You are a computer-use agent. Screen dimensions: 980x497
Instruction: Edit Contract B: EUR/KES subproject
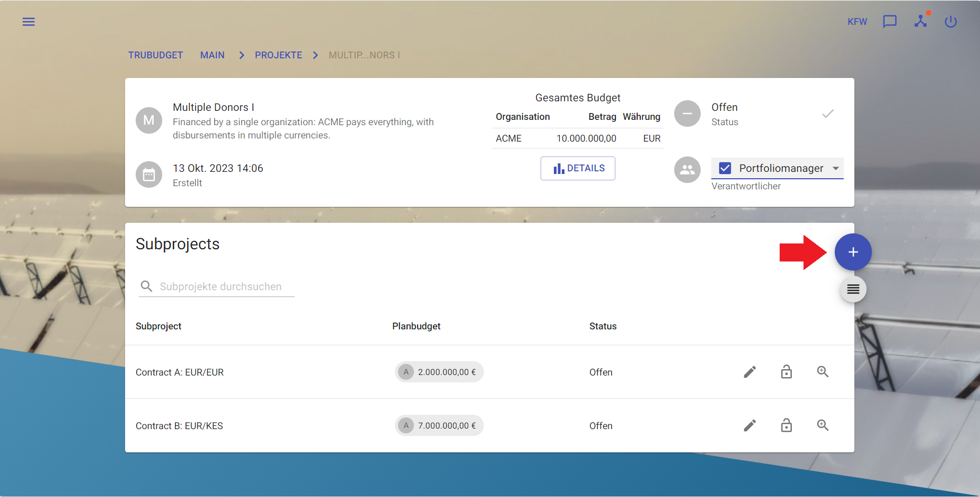point(750,425)
